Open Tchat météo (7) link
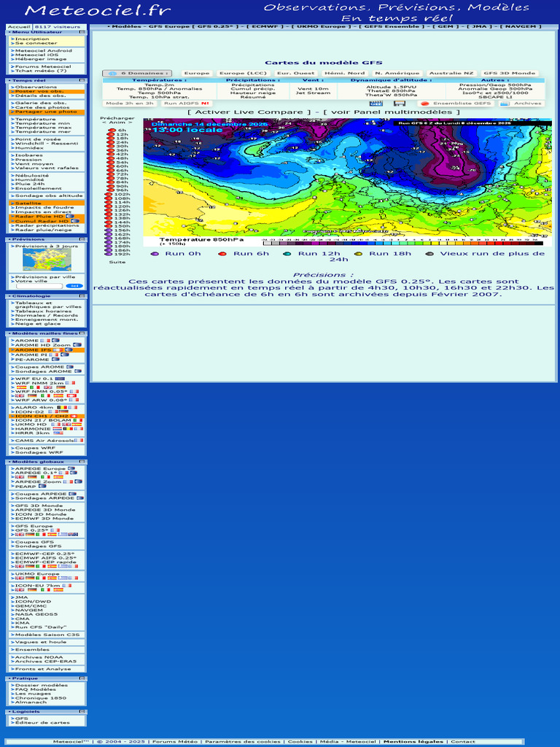 [x=41, y=71]
